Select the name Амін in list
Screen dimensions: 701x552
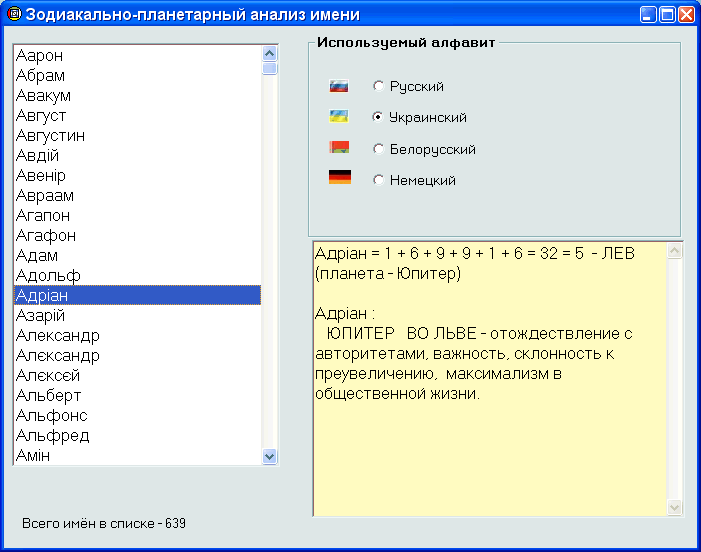(x=137, y=455)
